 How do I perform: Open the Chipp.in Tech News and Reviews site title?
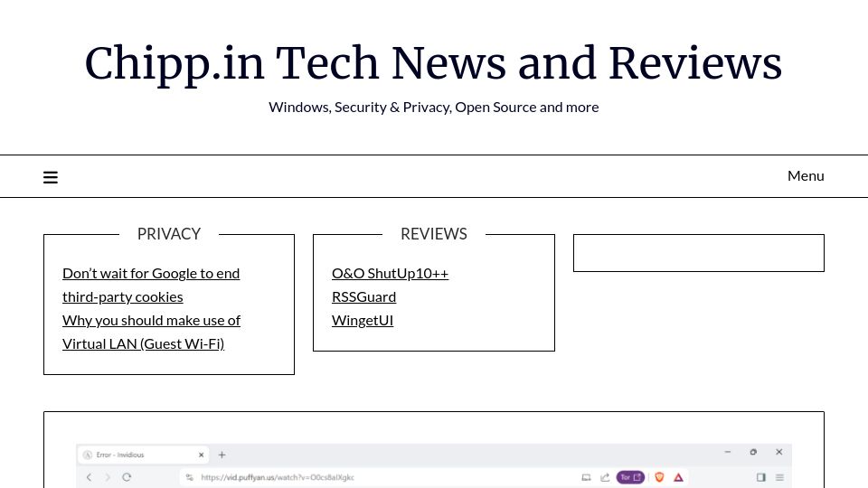coord(433,63)
